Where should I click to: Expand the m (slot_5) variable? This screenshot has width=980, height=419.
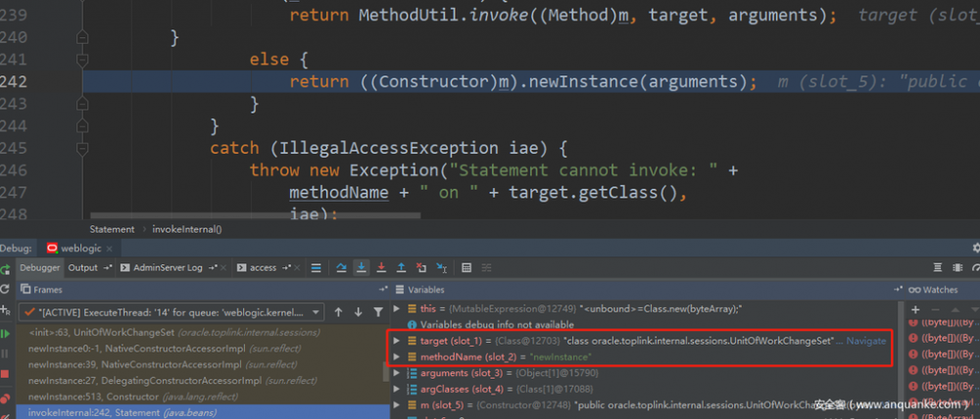(396, 405)
